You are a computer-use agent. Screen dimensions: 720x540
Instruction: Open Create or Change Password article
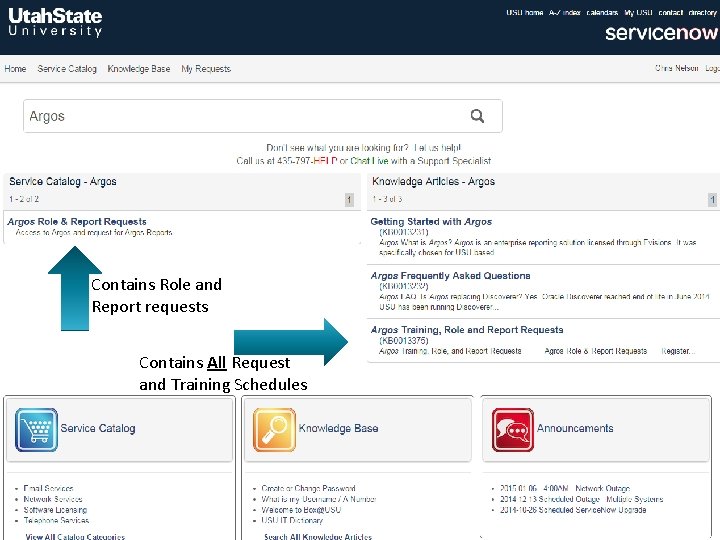click(x=308, y=488)
